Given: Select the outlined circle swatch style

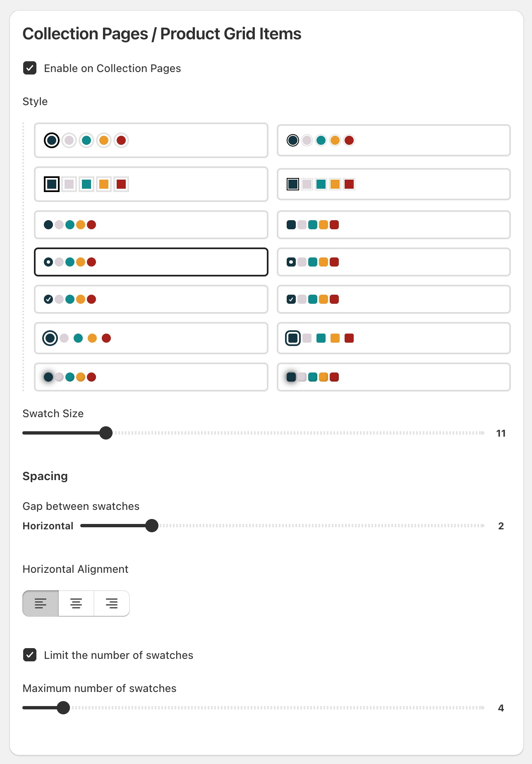Looking at the screenshot, I should [x=151, y=140].
